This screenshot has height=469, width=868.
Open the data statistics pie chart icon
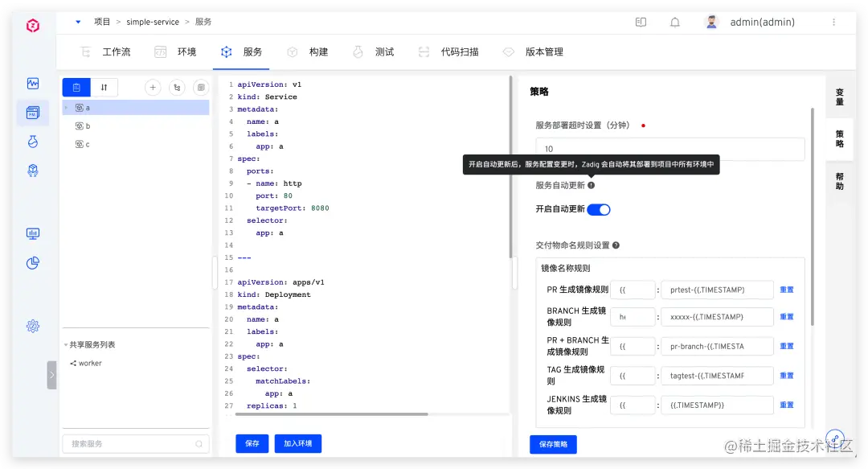(33, 262)
